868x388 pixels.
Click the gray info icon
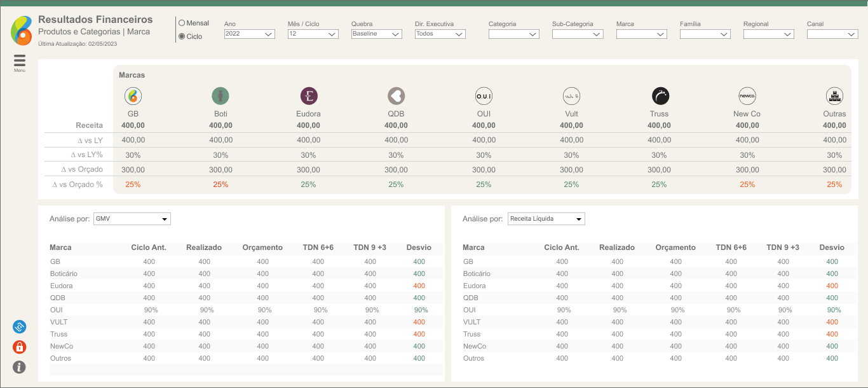point(20,367)
